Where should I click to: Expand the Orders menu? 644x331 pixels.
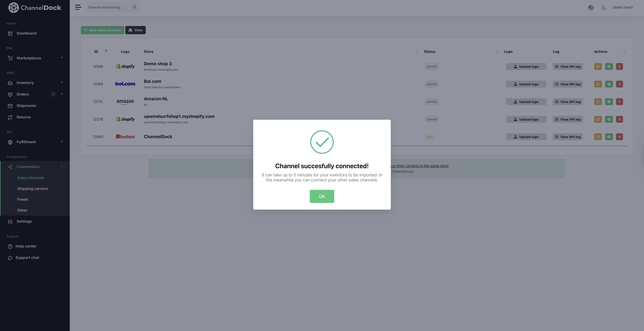(35, 94)
